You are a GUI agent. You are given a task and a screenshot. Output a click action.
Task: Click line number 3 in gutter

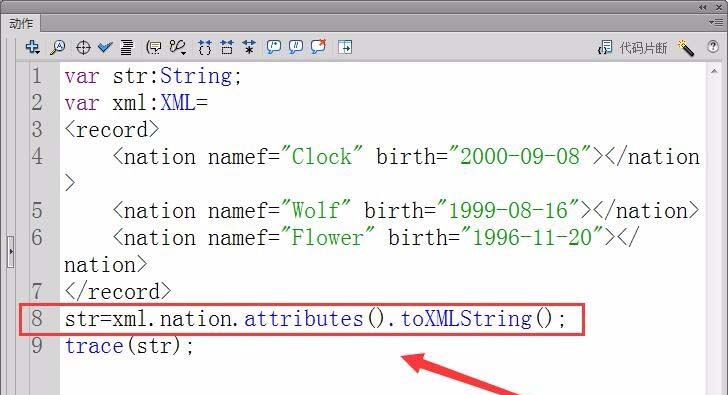(x=37, y=130)
